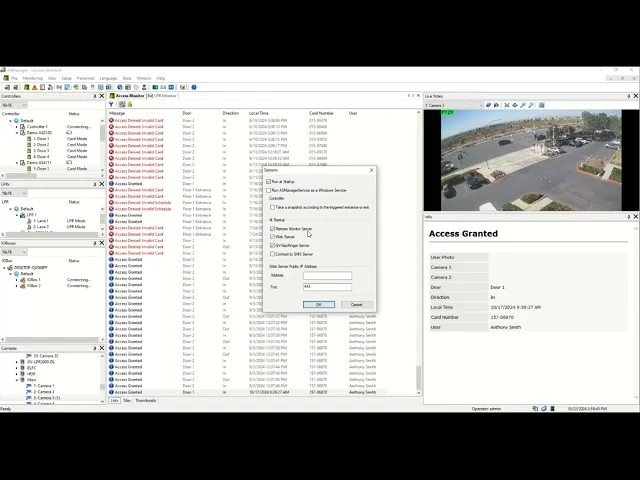Switch to the Tiles view tab

point(127,401)
